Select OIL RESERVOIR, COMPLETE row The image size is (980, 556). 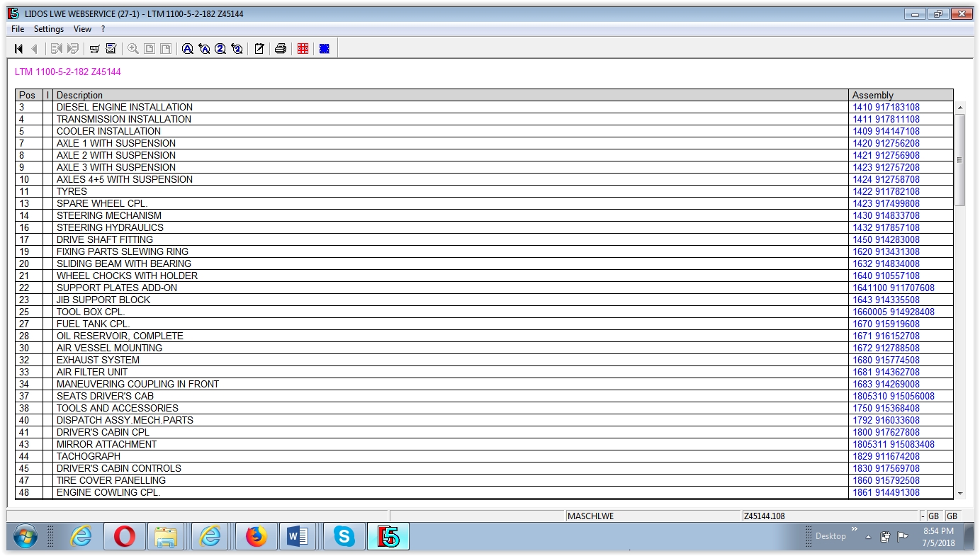tap(484, 336)
